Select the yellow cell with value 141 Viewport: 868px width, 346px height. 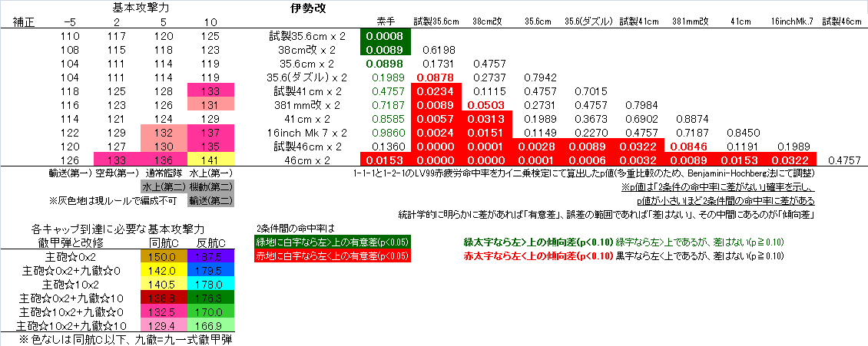point(209,160)
